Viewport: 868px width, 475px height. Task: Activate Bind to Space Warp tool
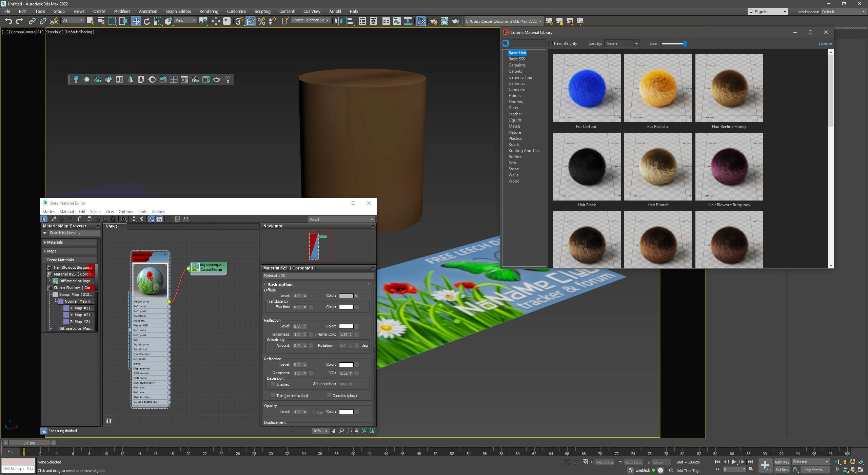[x=54, y=21]
